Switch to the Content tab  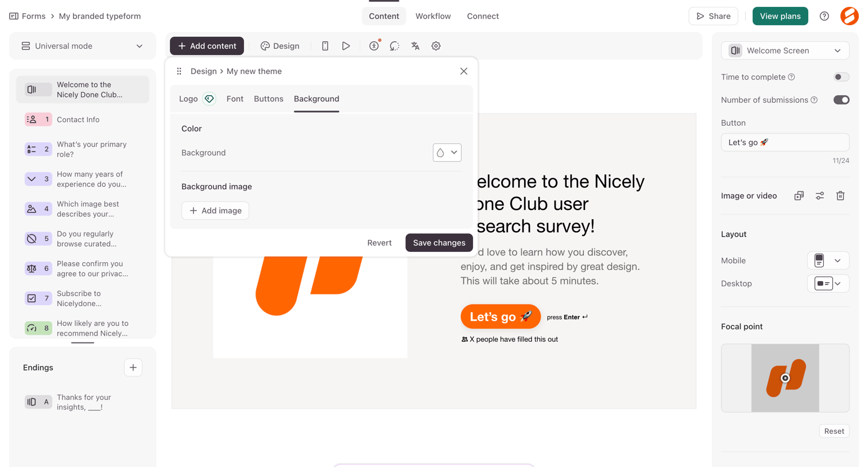[x=384, y=16]
